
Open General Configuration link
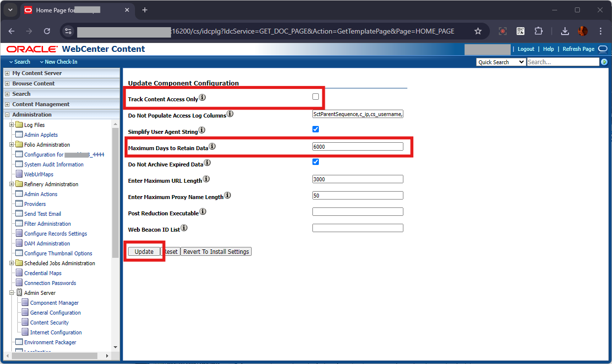(55, 313)
